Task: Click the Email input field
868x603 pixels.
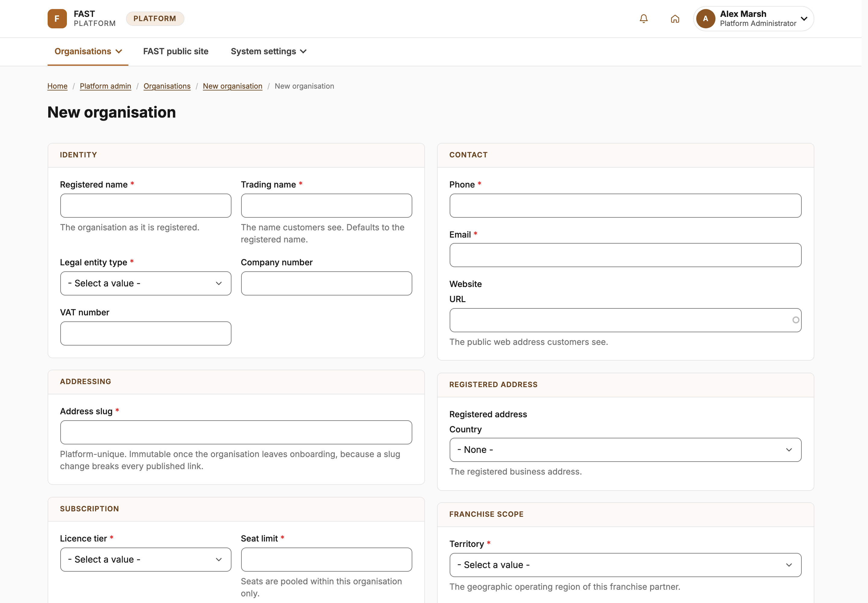Action: 625,255
